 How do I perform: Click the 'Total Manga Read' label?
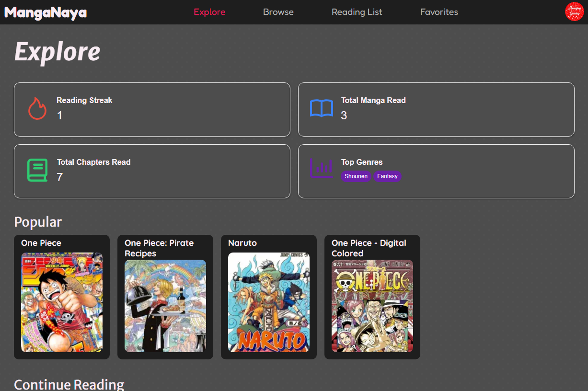(x=373, y=100)
